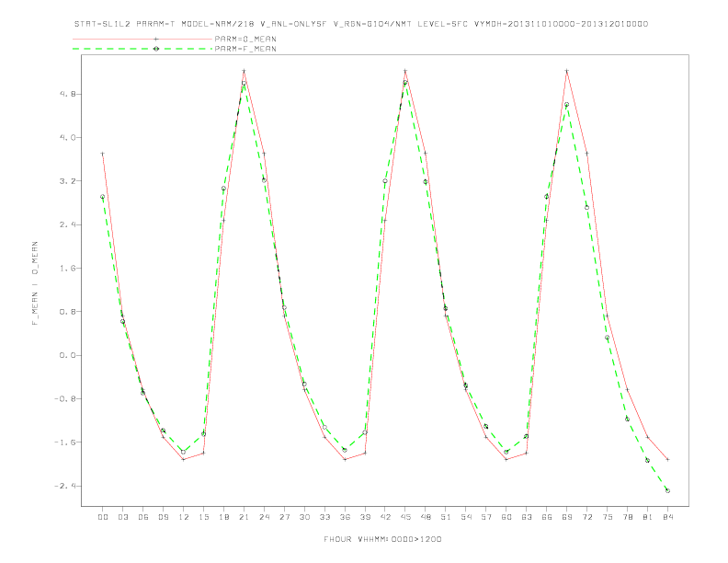Click the PARM=F_MEAN legend label

245,49
